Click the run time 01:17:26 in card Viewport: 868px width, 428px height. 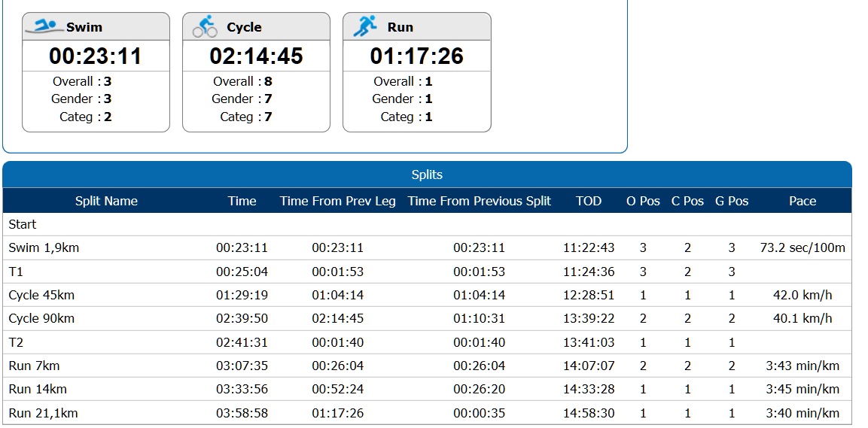coord(416,56)
